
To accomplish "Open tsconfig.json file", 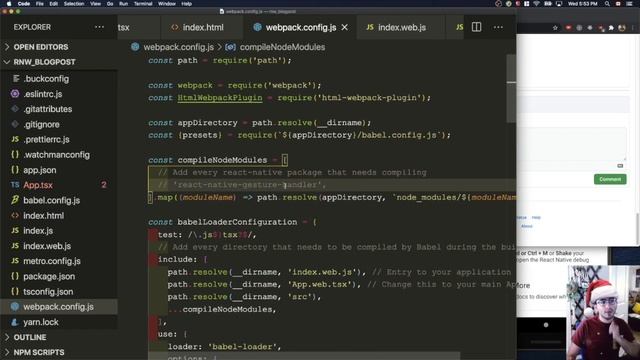I will point(48,291).
